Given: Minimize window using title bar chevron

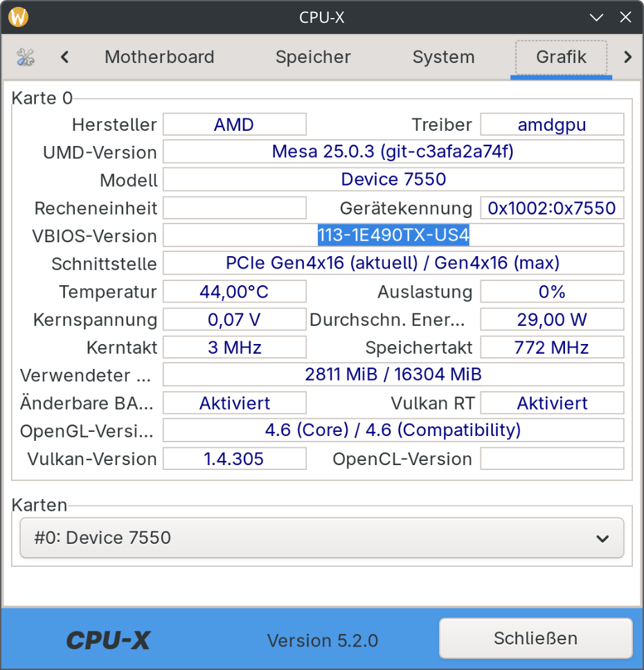Looking at the screenshot, I should tap(596, 17).
